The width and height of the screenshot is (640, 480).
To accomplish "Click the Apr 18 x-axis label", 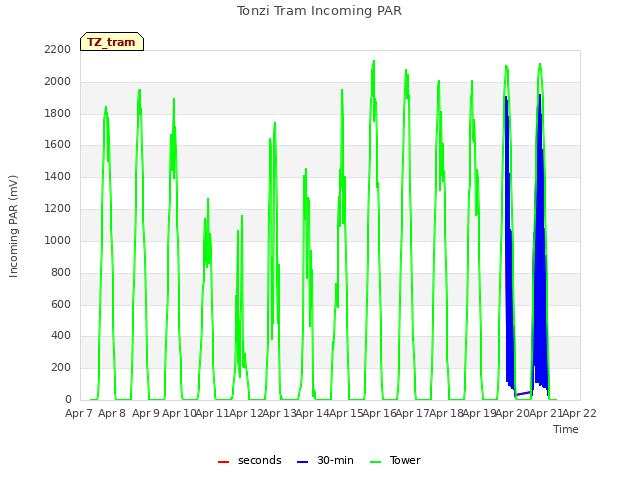I will tap(447, 413).
